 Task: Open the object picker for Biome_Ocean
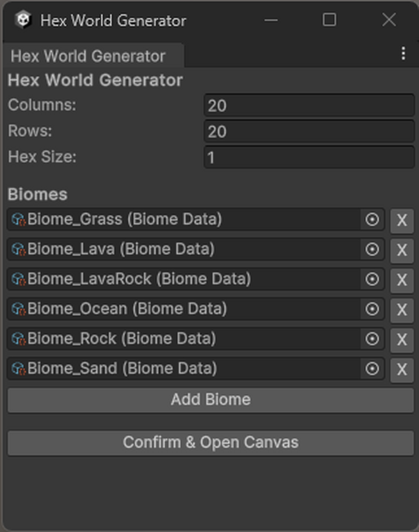coord(372,309)
